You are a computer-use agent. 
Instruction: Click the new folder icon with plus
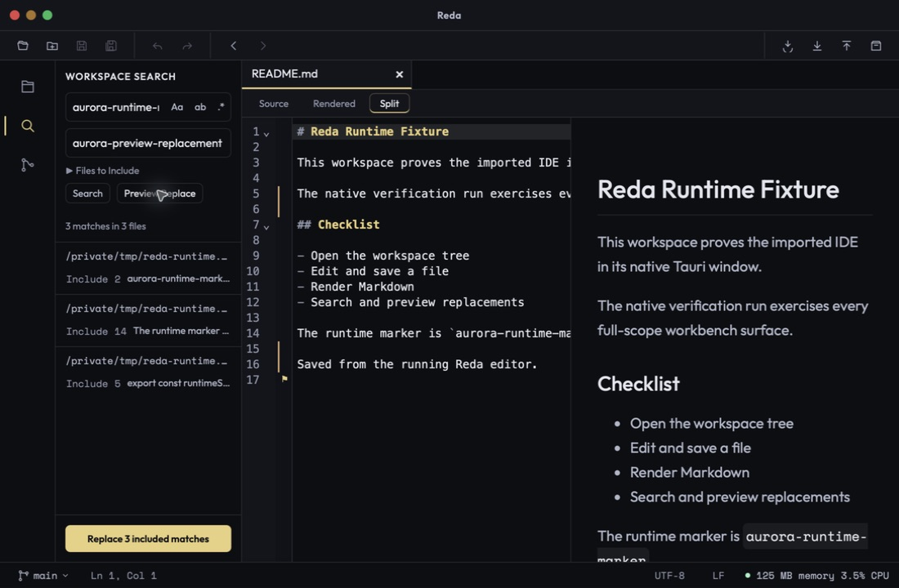tap(52, 46)
